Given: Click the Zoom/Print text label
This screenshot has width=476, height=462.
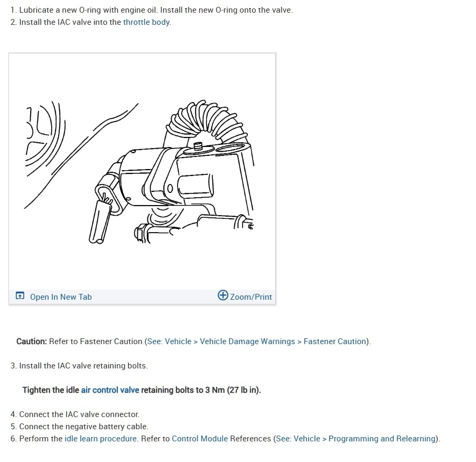Looking at the screenshot, I should (x=251, y=297).
